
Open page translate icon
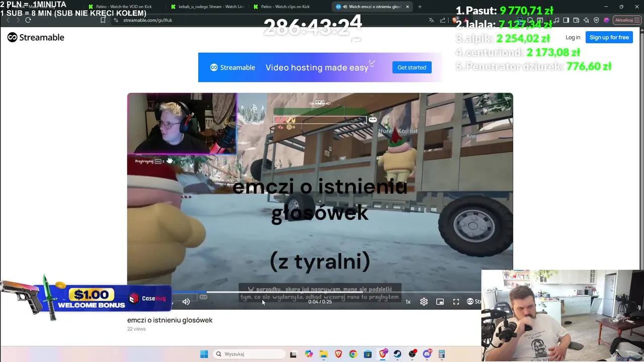[x=431, y=20]
